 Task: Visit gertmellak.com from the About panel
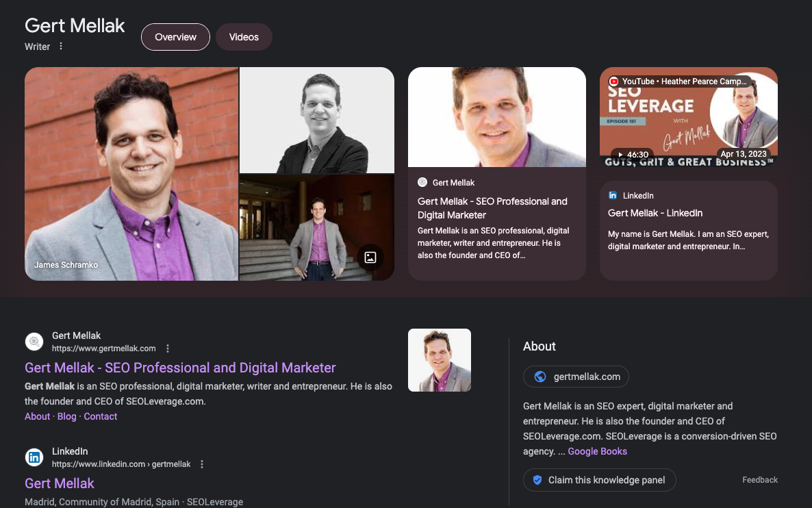pyautogui.click(x=576, y=377)
